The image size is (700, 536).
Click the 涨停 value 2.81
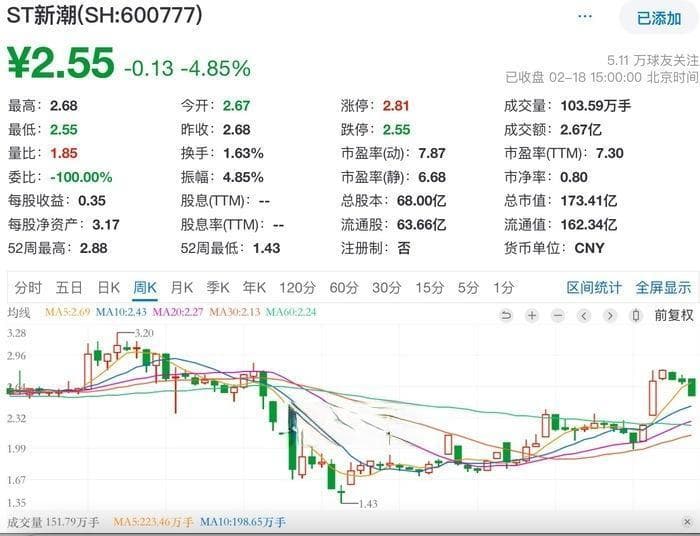(396, 106)
